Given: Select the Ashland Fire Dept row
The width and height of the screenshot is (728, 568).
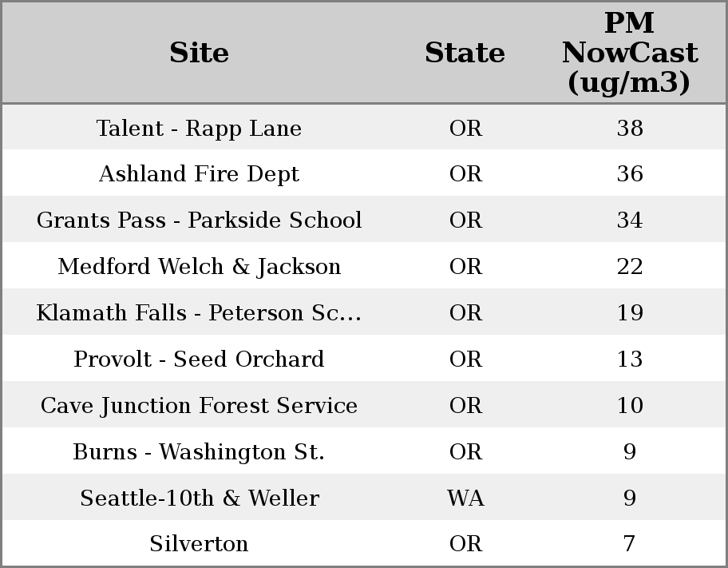Looking at the screenshot, I should point(199,174).
